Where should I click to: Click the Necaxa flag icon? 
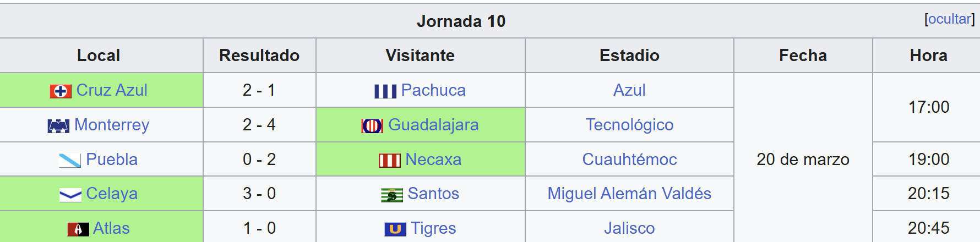coord(390,161)
